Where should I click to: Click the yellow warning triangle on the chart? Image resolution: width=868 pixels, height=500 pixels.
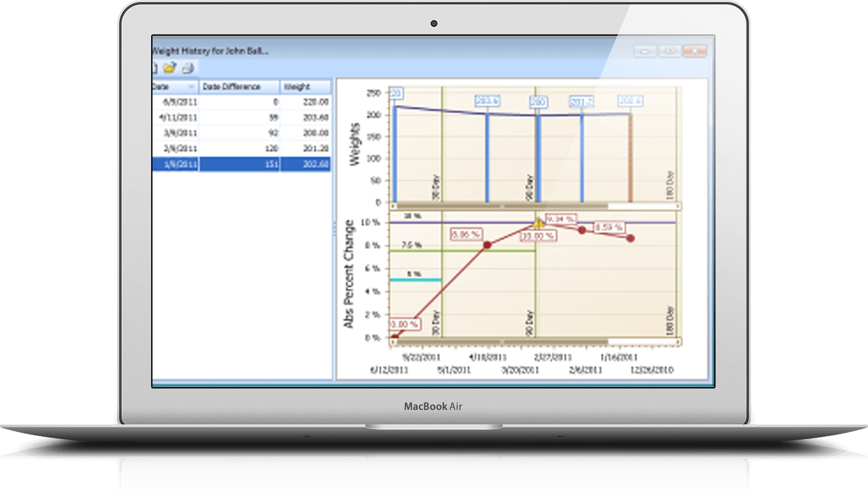pos(538,223)
